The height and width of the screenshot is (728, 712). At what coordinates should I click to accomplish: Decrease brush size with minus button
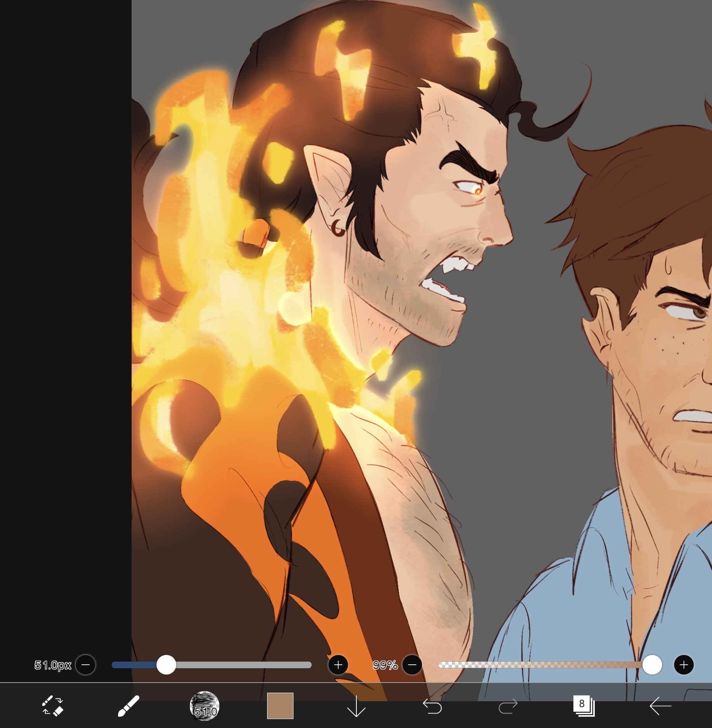click(x=85, y=665)
